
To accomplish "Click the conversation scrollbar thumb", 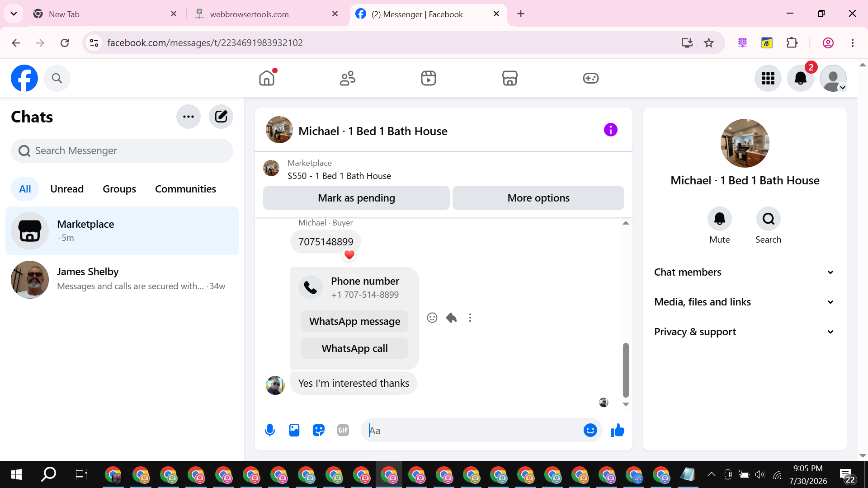I will [x=626, y=370].
